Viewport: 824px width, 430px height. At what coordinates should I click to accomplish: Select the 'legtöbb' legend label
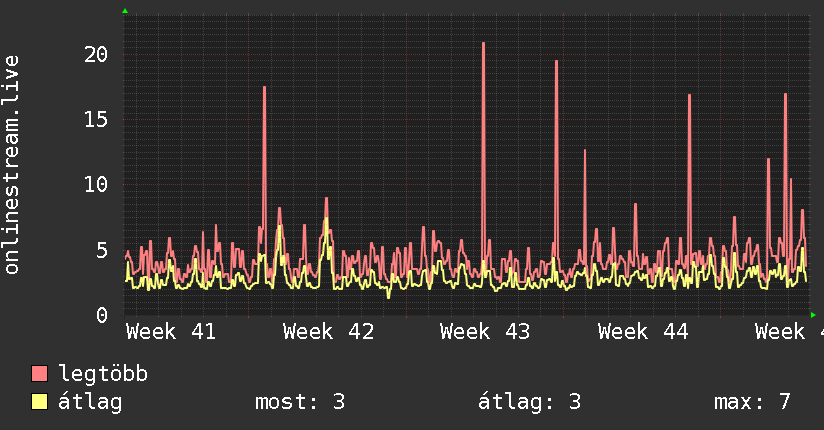(103, 374)
